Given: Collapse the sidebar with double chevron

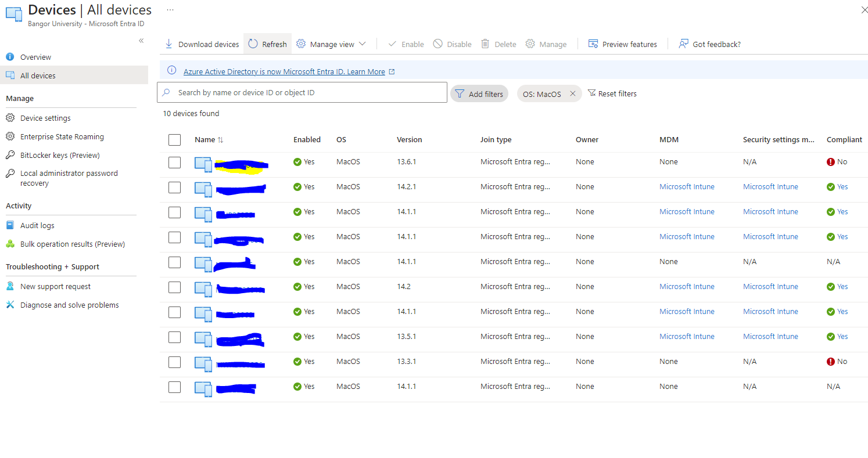Looking at the screenshot, I should coord(141,41).
